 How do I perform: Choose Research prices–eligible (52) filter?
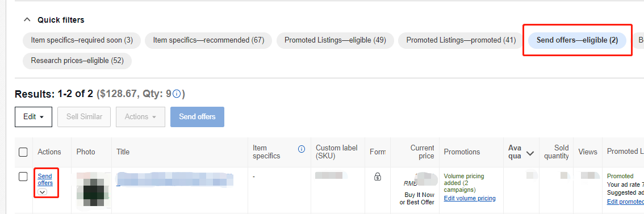pyautogui.click(x=77, y=61)
